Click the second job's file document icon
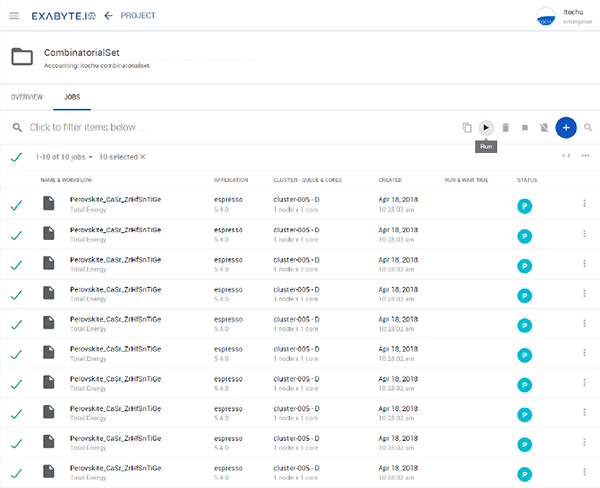The image size is (600, 488). pyautogui.click(x=49, y=233)
